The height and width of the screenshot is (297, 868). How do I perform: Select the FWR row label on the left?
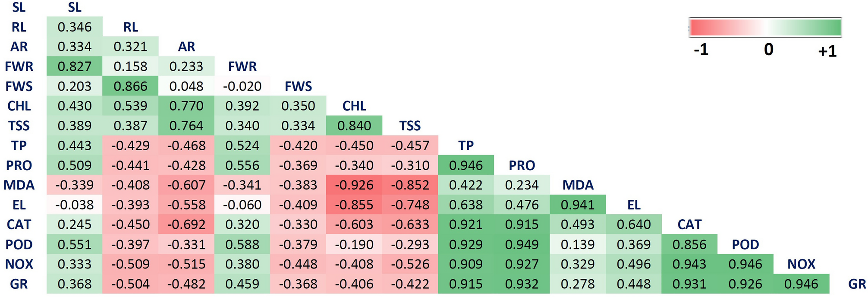[19, 66]
